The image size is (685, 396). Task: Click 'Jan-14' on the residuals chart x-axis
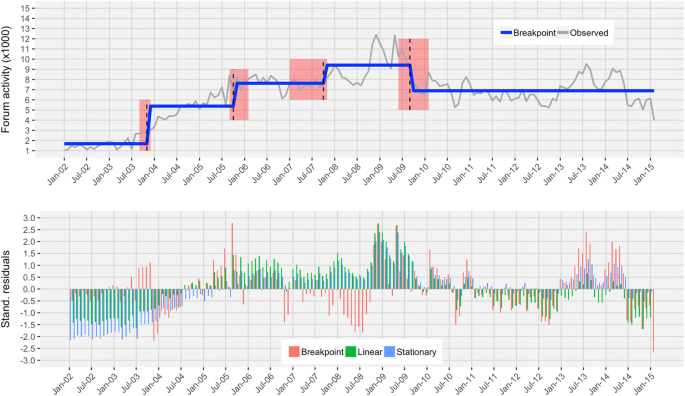600,384
